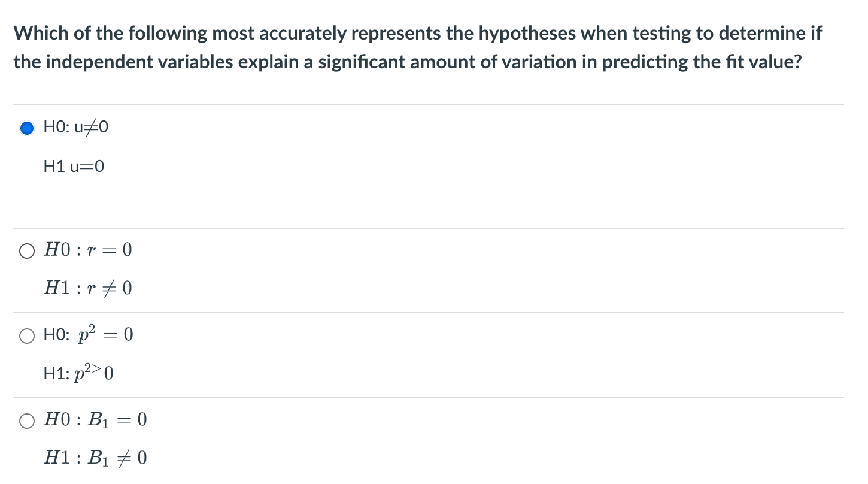Select the "H0: u≠0" radio button
The height and width of the screenshot is (484, 868).
click(x=27, y=128)
